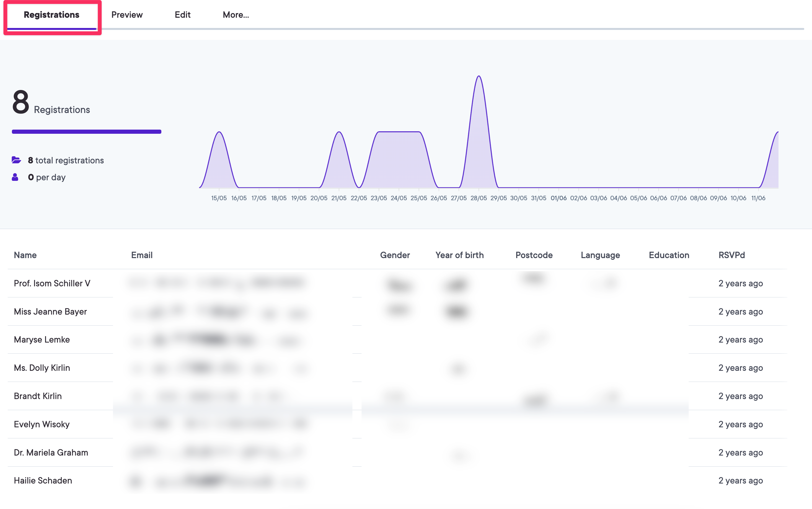Screen dimensions: 812x509
Task: Open Prof. Isom Schiller V's registration
Action: pyautogui.click(x=52, y=283)
